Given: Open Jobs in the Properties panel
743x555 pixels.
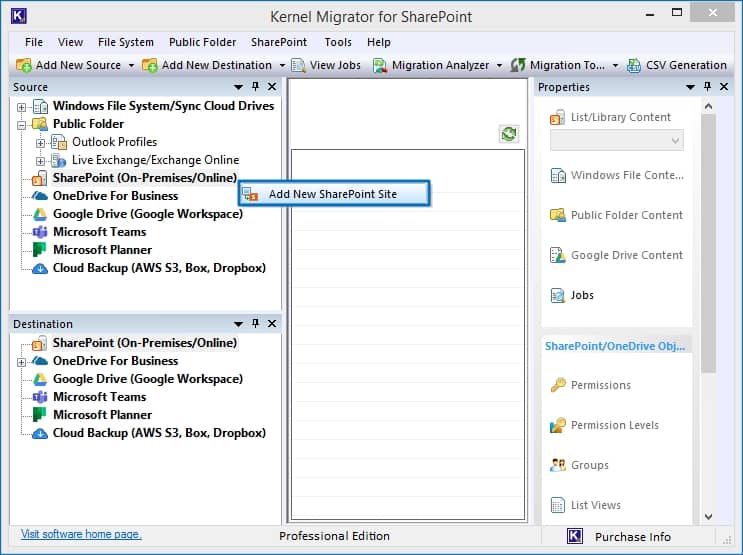Looking at the screenshot, I should click(x=582, y=295).
